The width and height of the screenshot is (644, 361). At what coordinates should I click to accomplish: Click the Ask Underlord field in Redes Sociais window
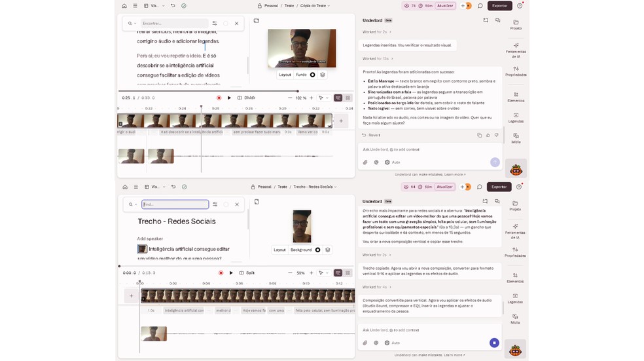429,330
